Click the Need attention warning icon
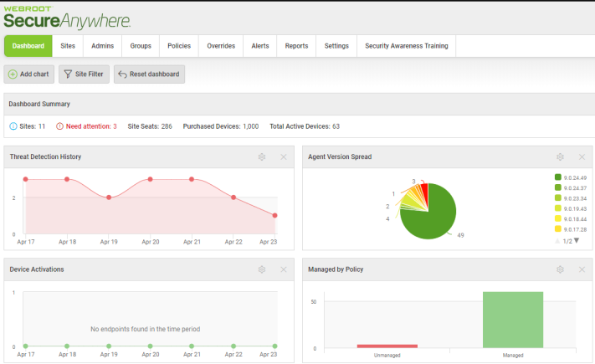 click(59, 126)
